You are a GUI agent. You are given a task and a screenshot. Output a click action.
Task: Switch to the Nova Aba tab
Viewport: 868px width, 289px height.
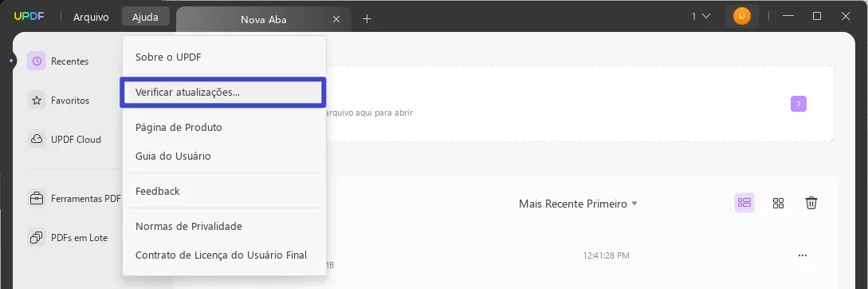pos(263,19)
